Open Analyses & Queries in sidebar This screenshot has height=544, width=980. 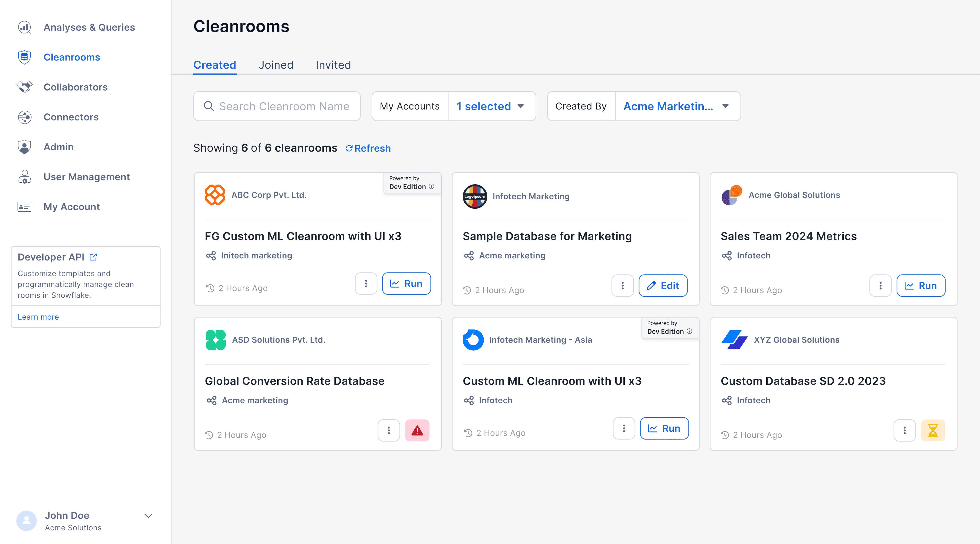[89, 27]
